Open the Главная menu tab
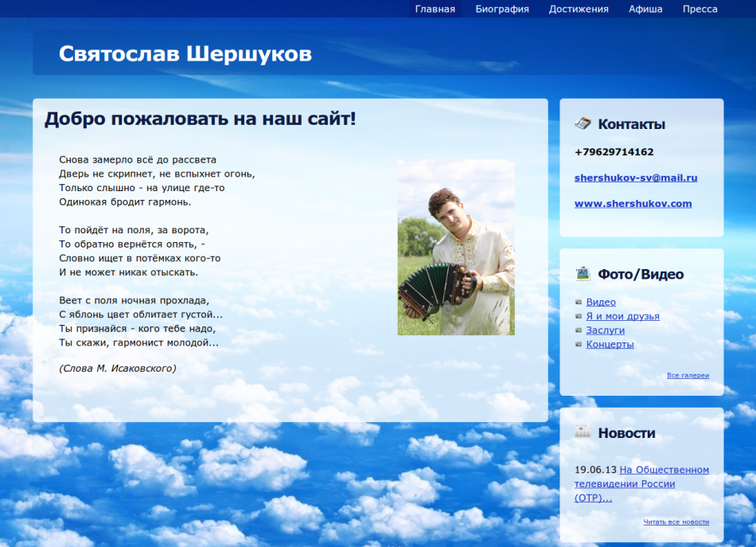 coord(435,10)
